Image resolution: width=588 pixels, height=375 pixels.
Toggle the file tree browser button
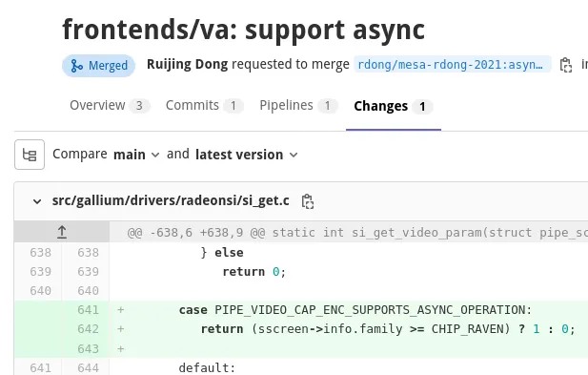(30, 155)
